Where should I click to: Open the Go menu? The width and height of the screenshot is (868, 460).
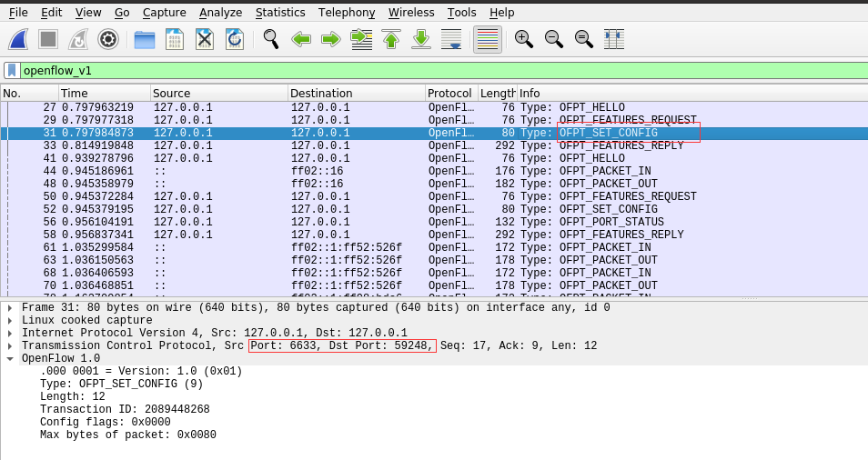pos(122,12)
